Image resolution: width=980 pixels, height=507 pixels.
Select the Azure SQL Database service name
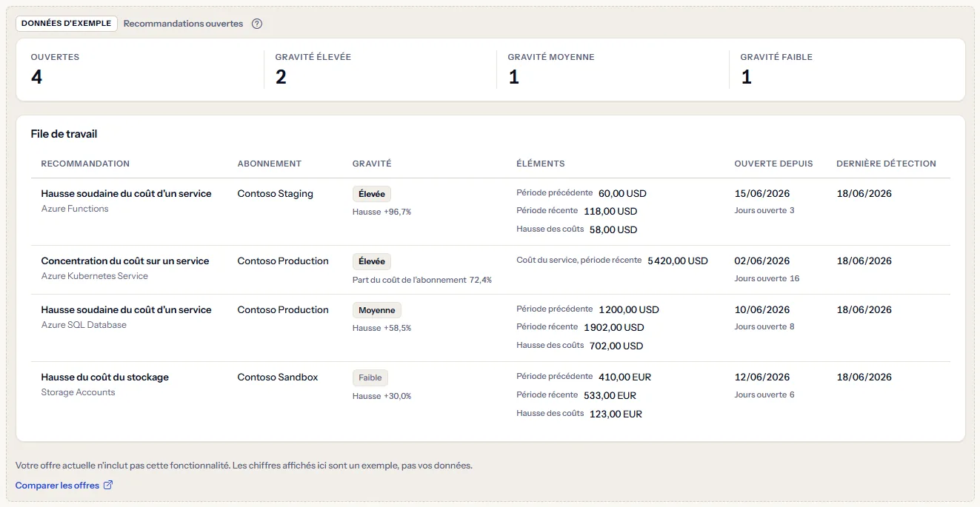point(84,325)
